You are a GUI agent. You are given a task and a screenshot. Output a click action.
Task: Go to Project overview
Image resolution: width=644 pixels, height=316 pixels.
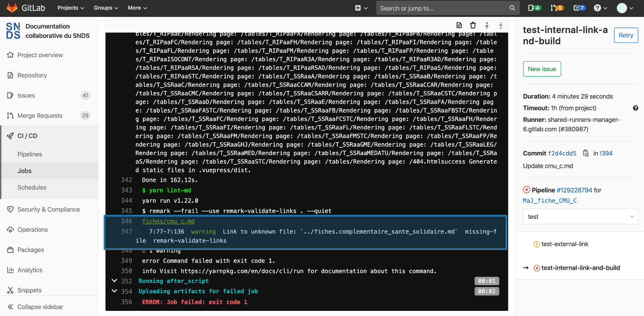(x=40, y=55)
